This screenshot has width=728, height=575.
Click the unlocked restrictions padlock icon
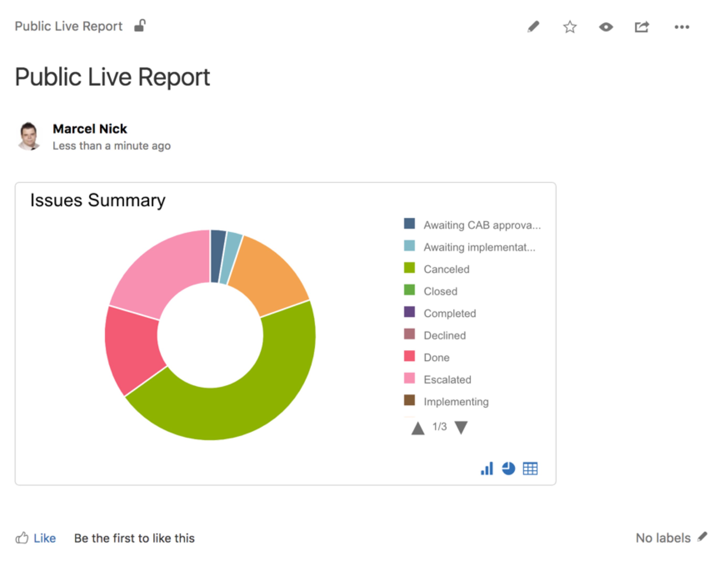coord(140,26)
